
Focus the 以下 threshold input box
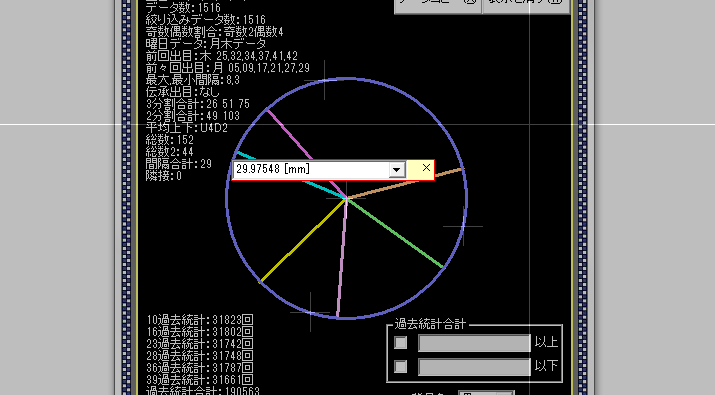click(x=474, y=366)
